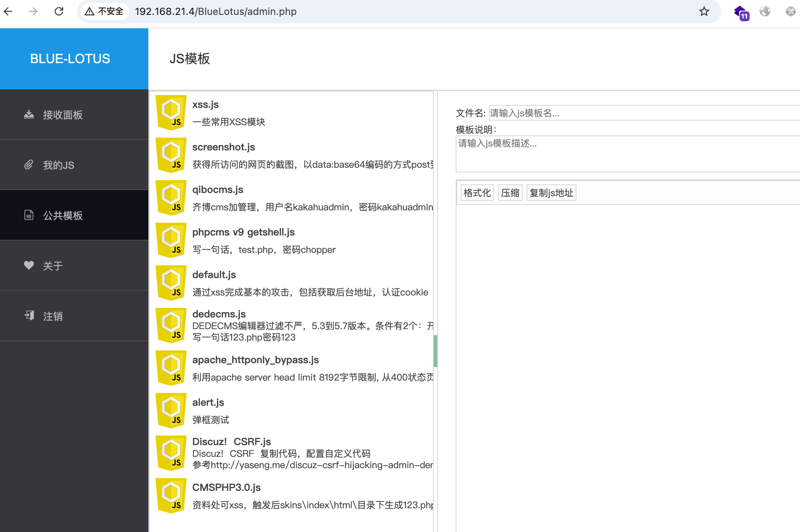
Task: Select the alert.js template title
Action: click(x=208, y=403)
